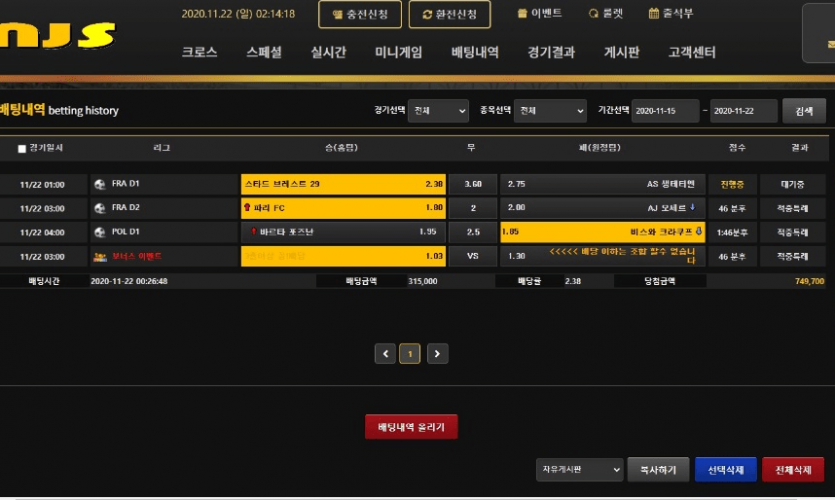Click the blue 선택삭제 button

tap(726, 470)
